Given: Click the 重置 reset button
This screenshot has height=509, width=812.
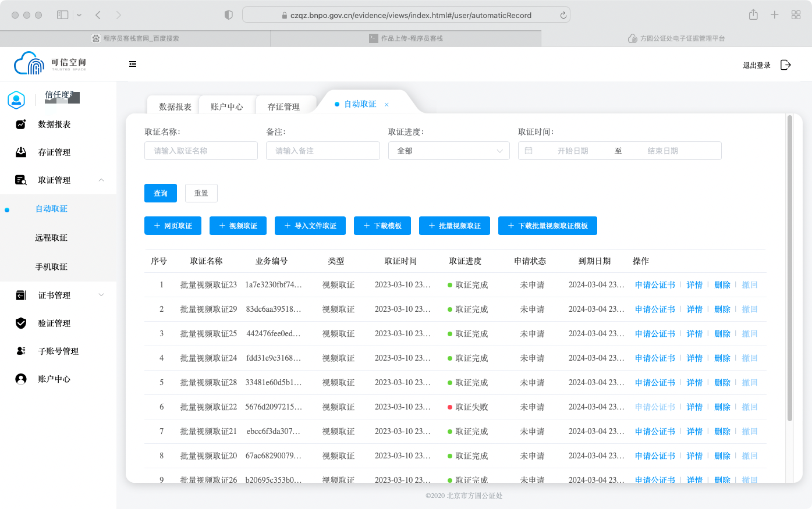Looking at the screenshot, I should click(x=201, y=193).
